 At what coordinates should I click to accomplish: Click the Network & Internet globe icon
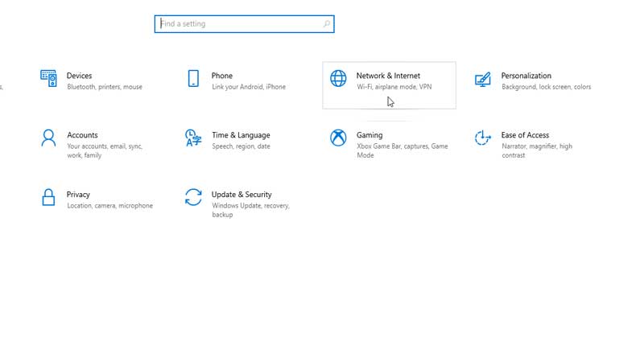click(338, 78)
